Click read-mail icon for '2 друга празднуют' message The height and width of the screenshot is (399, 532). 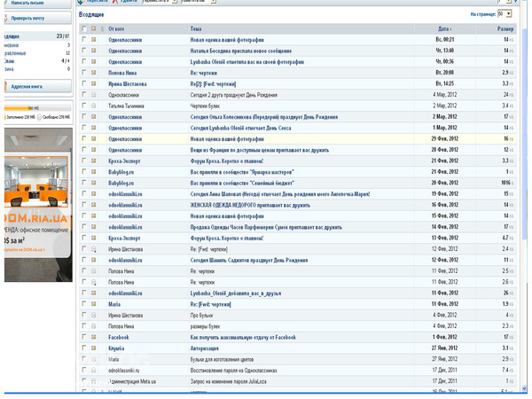tap(94, 95)
